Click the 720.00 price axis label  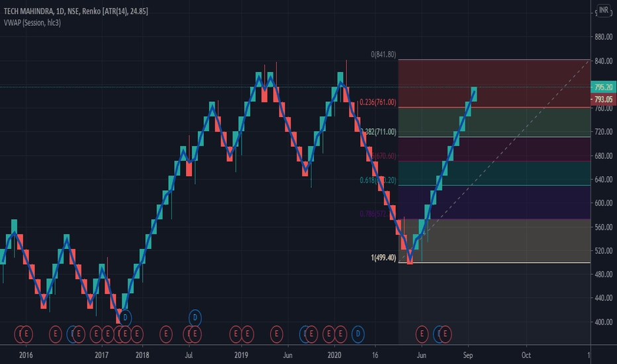(604, 132)
